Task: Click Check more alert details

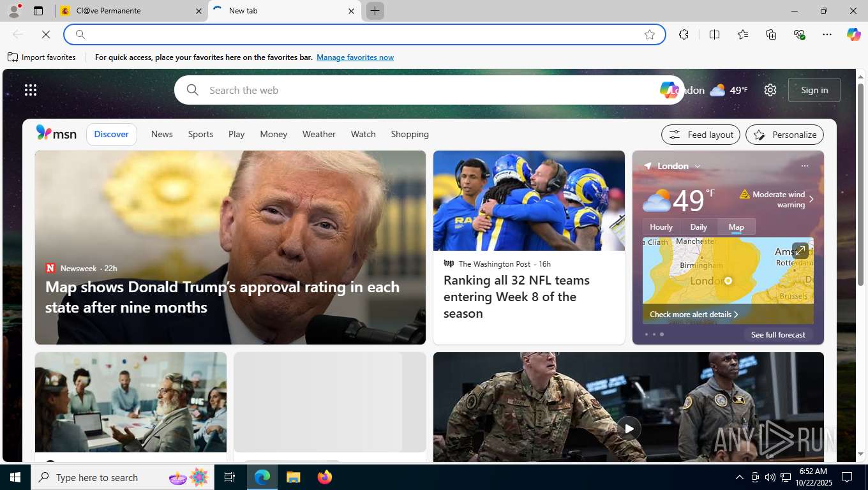Action: pos(693,315)
